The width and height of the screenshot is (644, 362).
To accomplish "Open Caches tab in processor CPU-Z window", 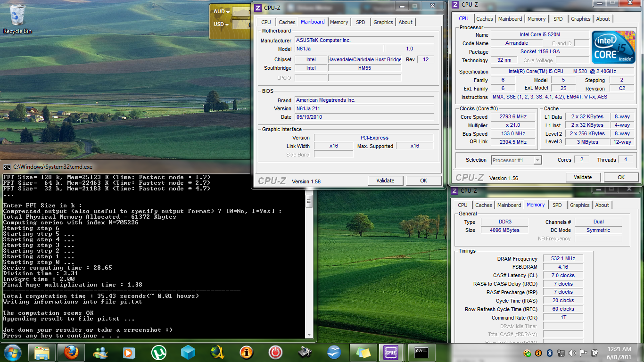I will pos(485,19).
